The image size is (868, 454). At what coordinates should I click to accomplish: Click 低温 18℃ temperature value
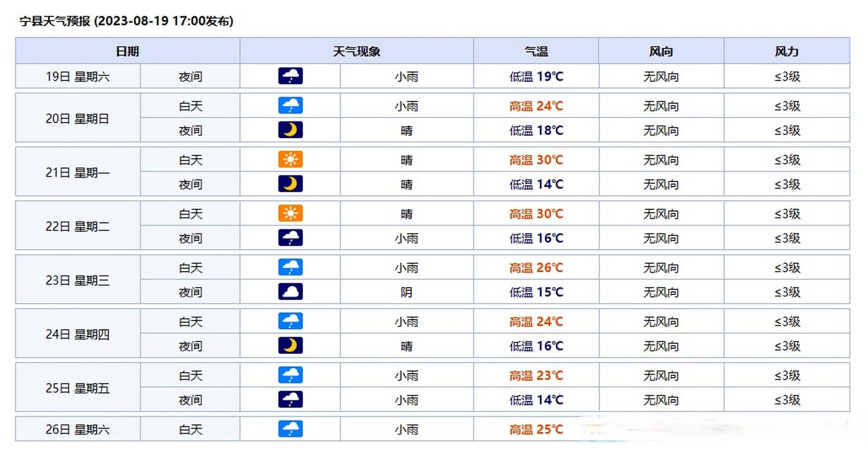(x=536, y=131)
